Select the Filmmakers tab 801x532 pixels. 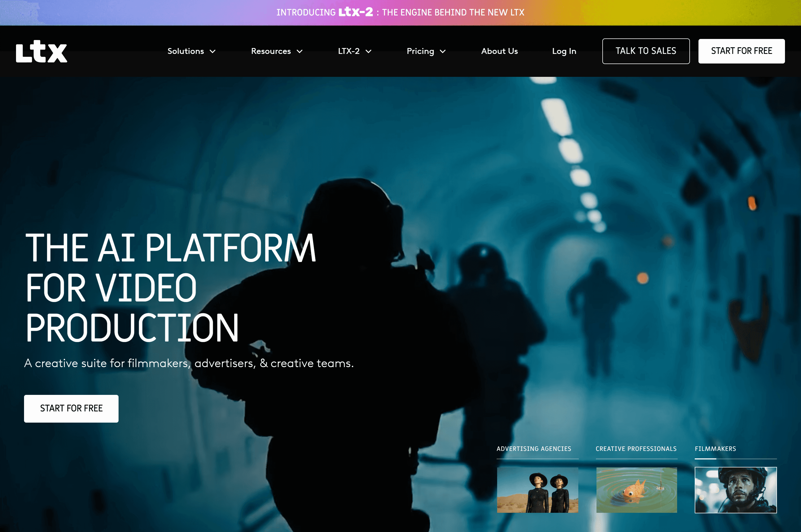pyautogui.click(x=715, y=448)
